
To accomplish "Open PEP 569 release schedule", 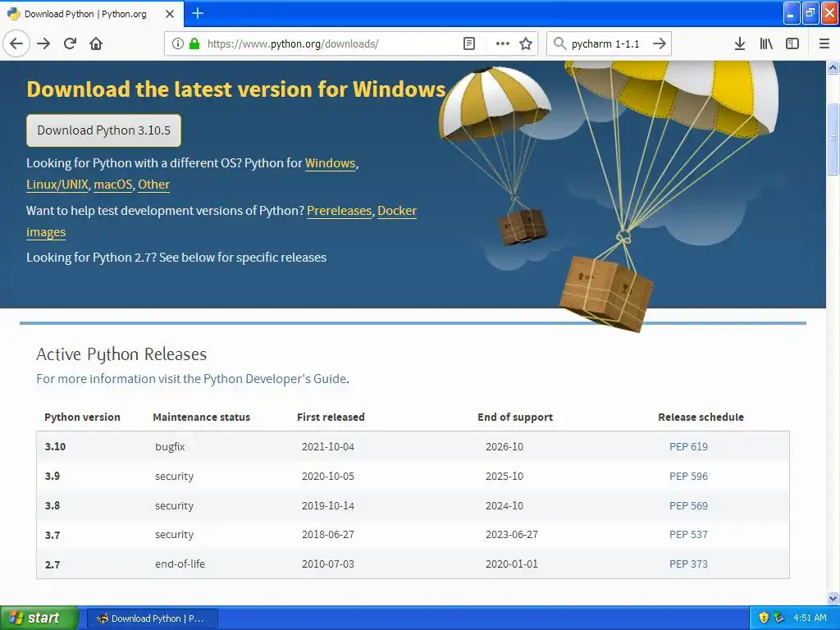I will point(688,505).
